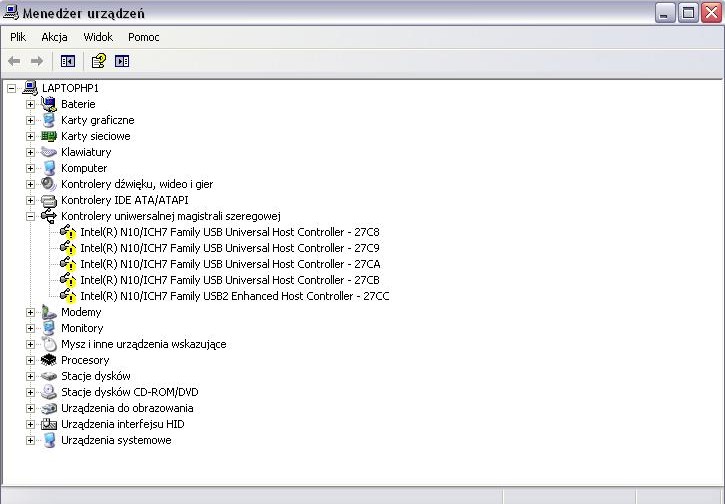Click the Procesory chip icon
725x504 pixels.
click(x=49, y=360)
